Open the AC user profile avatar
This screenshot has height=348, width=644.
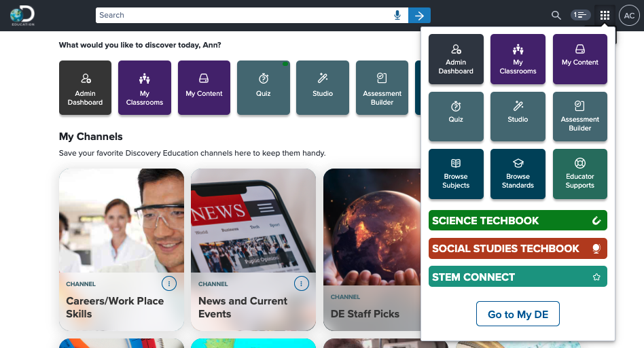(629, 16)
